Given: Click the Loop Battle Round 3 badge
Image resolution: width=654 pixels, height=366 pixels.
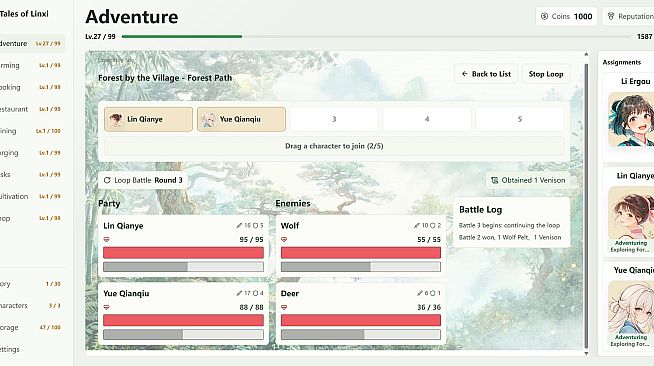Looking at the screenshot, I should click(x=143, y=180).
